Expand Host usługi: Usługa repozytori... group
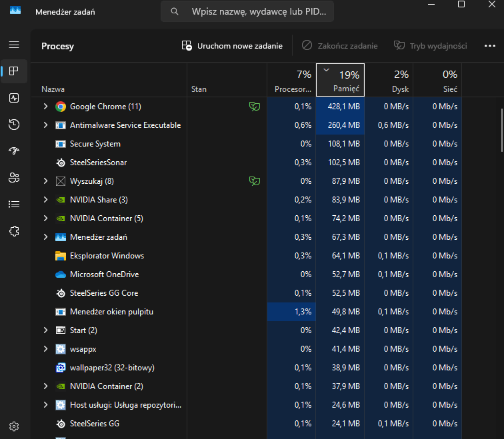The width and height of the screenshot is (504, 439). (45, 404)
